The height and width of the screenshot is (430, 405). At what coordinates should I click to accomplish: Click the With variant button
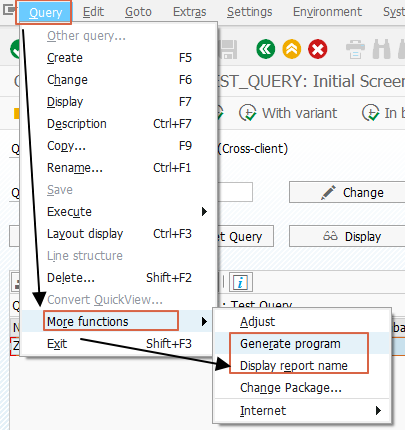[288, 113]
